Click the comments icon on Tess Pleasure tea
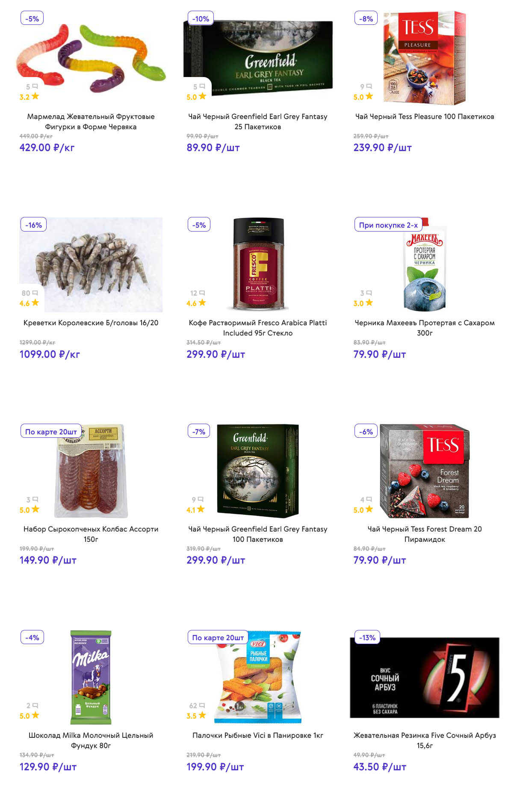Image resolution: width=532 pixels, height=799 pixels. (369, 86)
